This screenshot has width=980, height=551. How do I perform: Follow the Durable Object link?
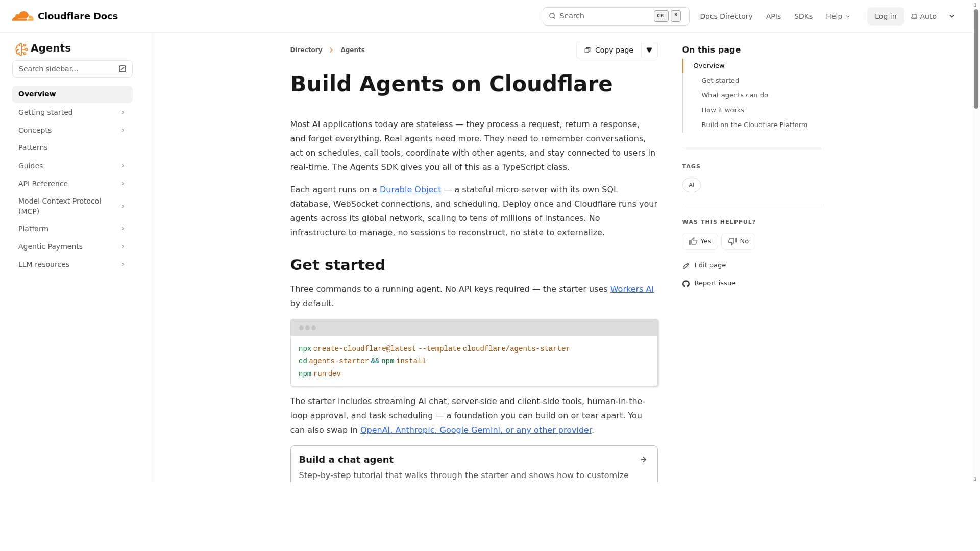pyautogui.click(x=410, y=189)
